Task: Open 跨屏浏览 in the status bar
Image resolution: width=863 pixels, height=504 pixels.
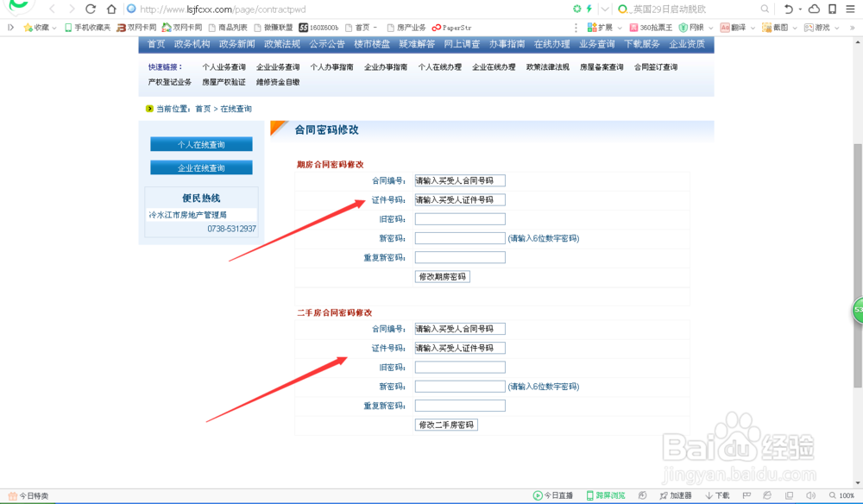Action: [x=606, y=495]
